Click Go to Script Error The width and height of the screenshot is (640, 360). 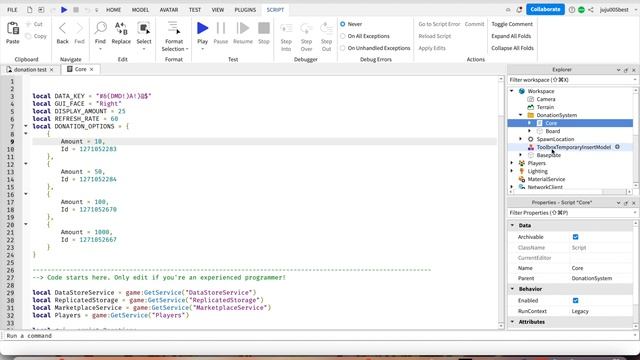439,24
